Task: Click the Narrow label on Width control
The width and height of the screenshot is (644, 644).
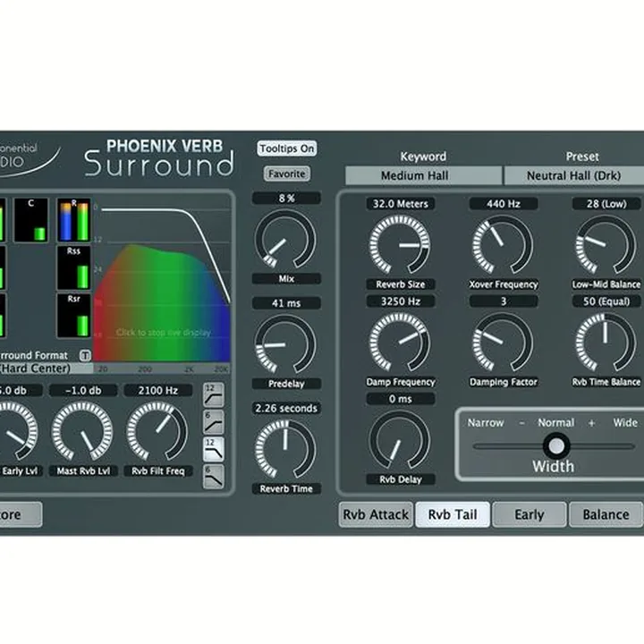Action: (x=486, y=422)
